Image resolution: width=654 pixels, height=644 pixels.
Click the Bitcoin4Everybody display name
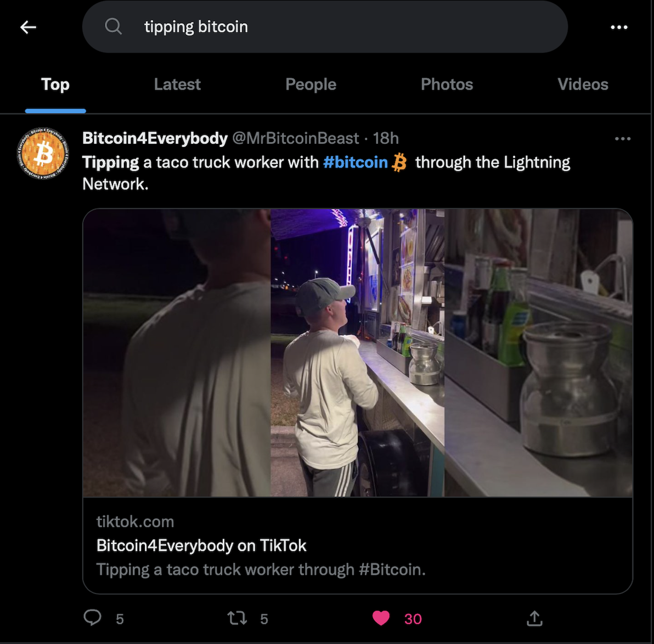click(155, 138)
